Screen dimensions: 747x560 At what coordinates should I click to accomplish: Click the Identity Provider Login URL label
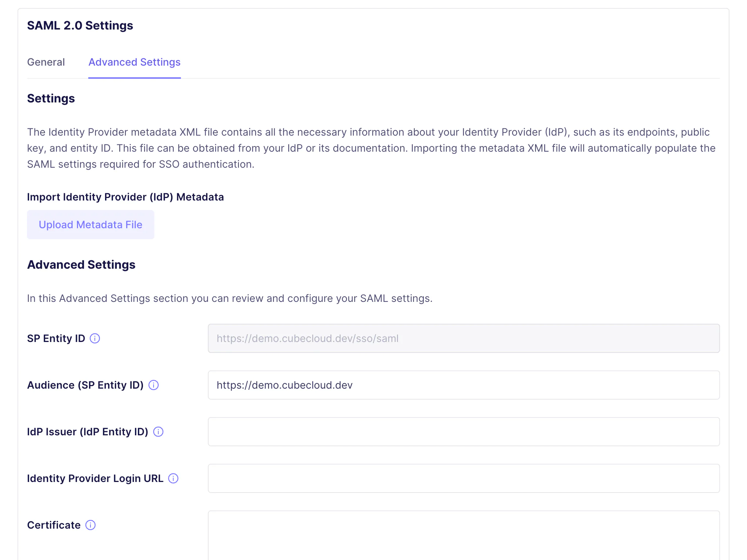point(95,478)
